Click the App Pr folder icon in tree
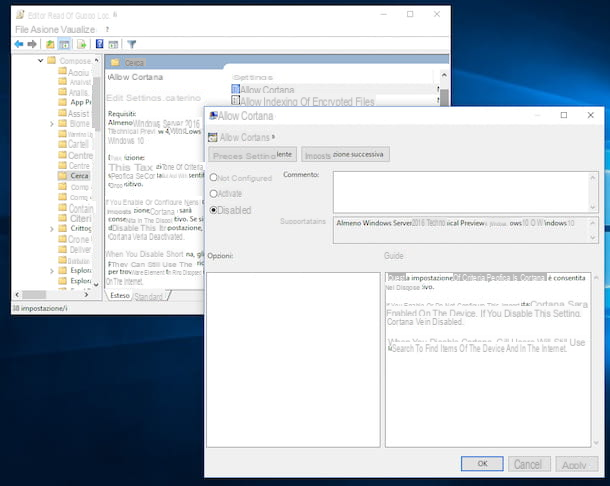 62,102
